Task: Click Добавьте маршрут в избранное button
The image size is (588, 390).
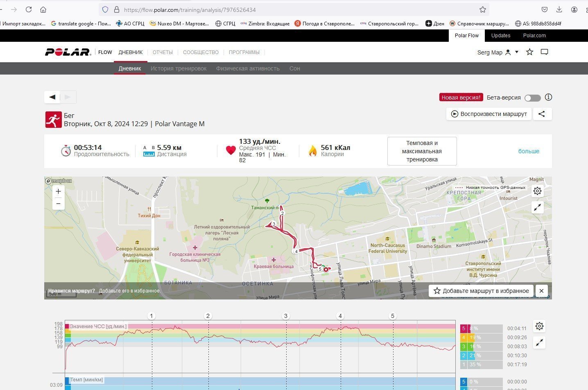Action: click(x=481, y=291)
